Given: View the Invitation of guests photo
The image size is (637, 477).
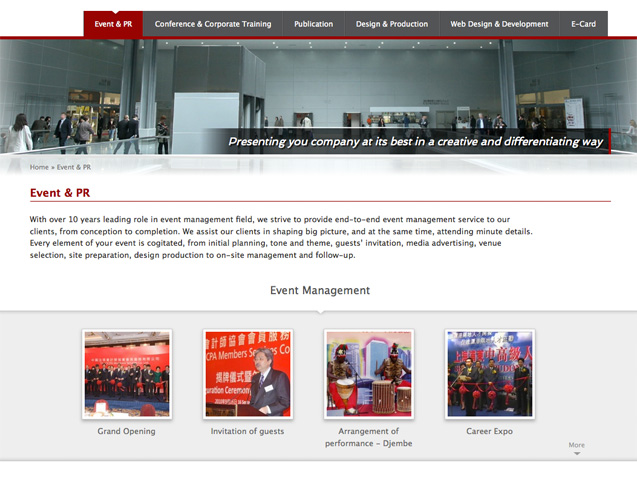Looking at the screenshot, I should (x=247, y=374).
